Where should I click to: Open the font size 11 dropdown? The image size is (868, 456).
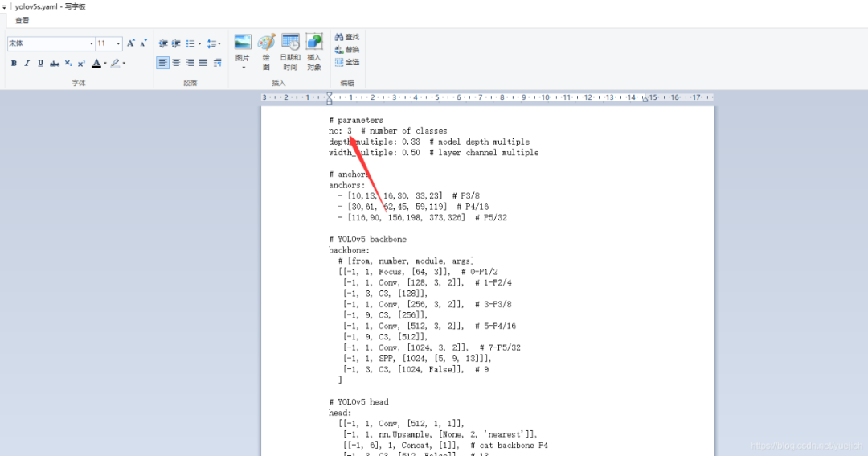[x=118, y=43]
